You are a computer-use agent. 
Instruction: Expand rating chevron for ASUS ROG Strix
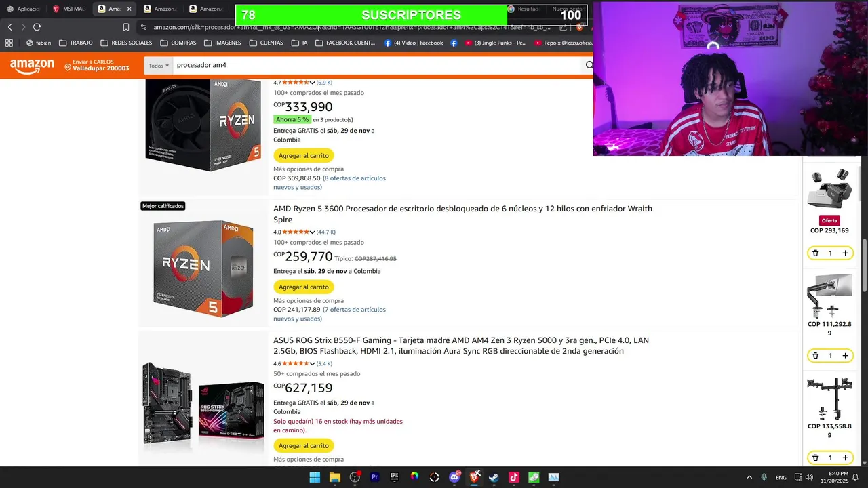[312, 364]
